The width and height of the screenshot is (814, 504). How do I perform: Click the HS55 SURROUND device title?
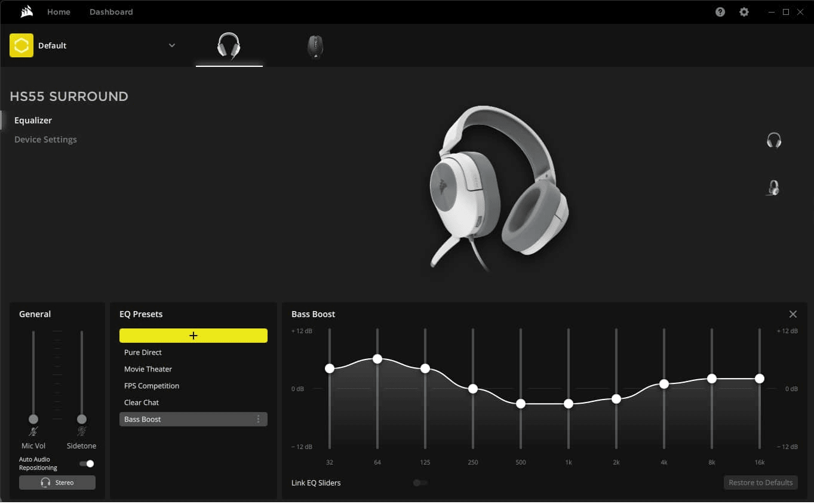coord(69,96)
